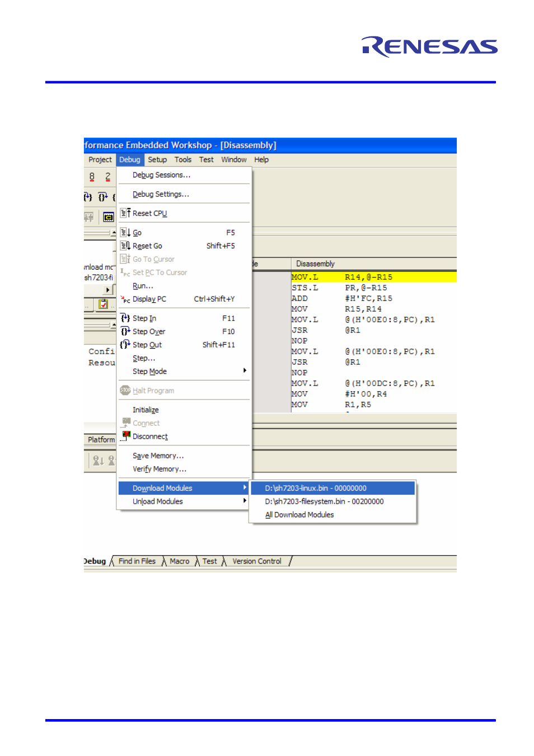This screenshot has width=534, height=756.
Task: Click the Set PC To Cursor icon
Action: point(125,273)
